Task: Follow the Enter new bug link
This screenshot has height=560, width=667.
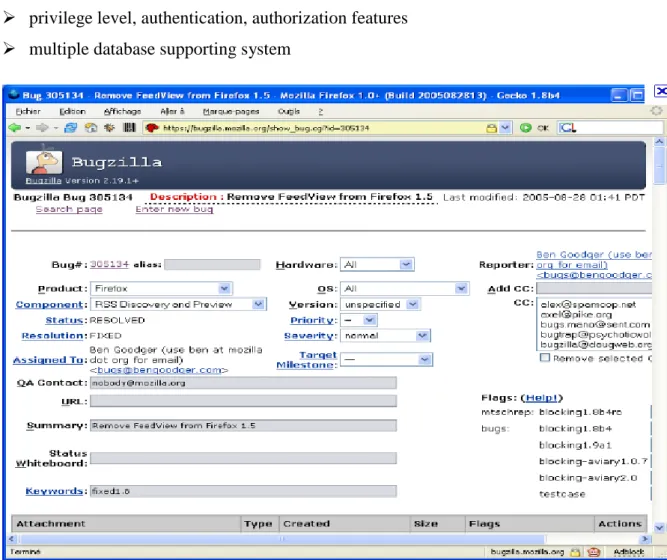Action: click(x=174, y=209)
